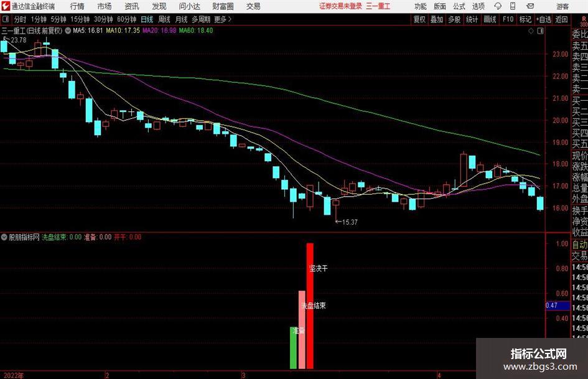Click the diamond icon above the chart
The width and height of the screenshot is (588, 379).
point(531,31)
